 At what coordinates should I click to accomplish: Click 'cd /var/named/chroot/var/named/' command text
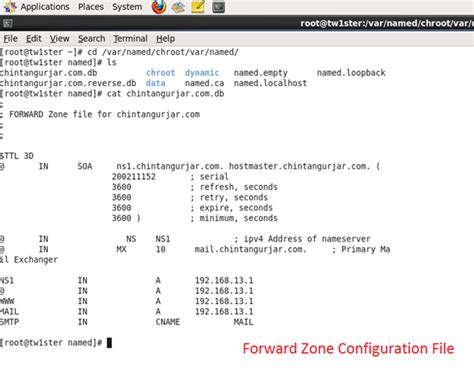point(163,52)
